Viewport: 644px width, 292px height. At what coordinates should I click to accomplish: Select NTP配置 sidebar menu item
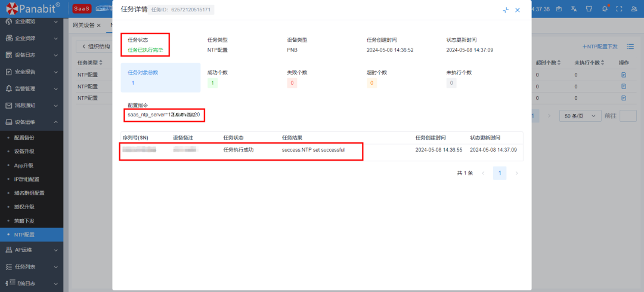click(32, 235)
